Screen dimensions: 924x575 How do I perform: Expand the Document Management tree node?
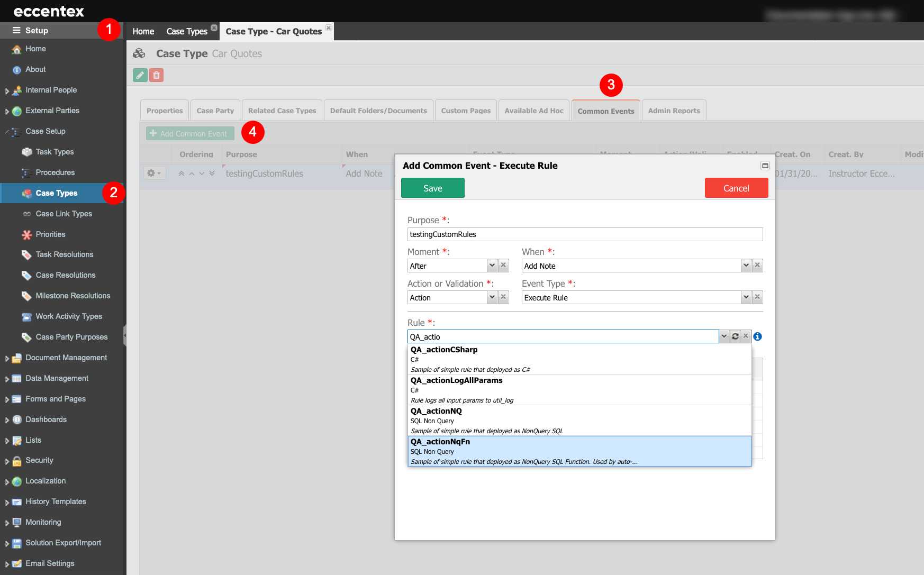tap(7, 359)
